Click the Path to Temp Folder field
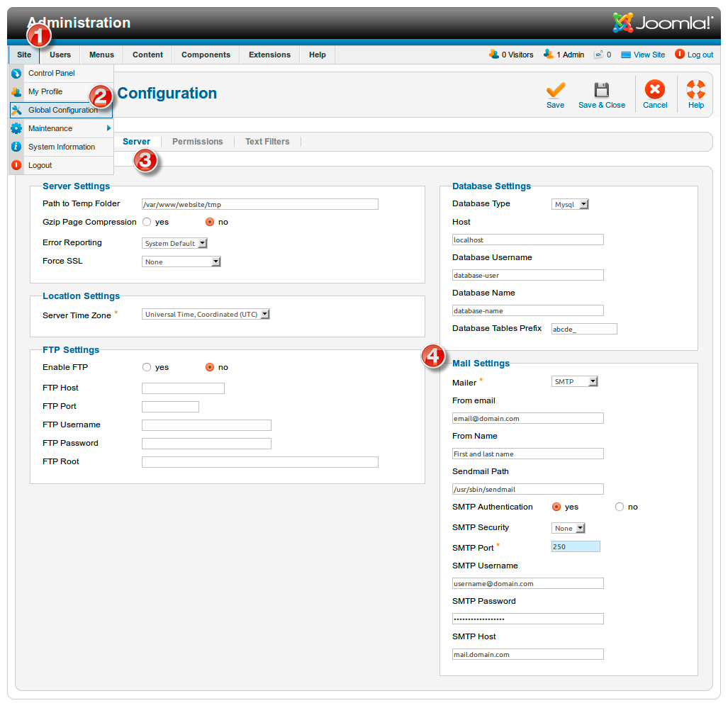728x725 pixels. pos(259,204)
